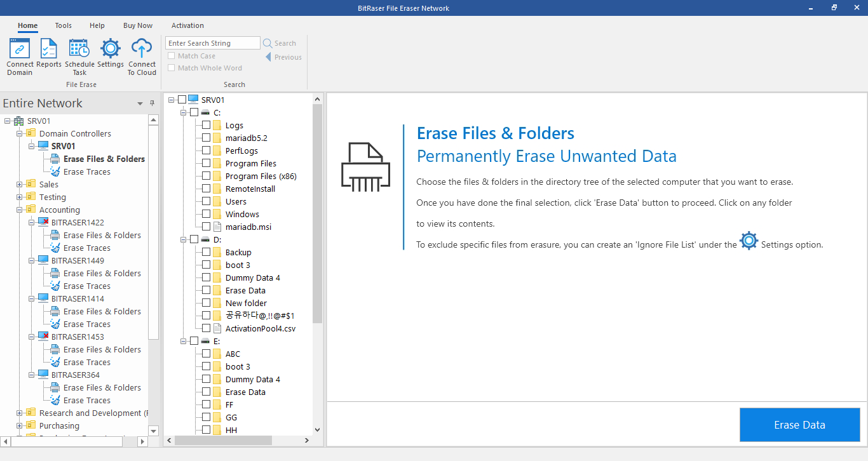
Task: Collapse the E: drive node
Action: [x=184, y=341]
